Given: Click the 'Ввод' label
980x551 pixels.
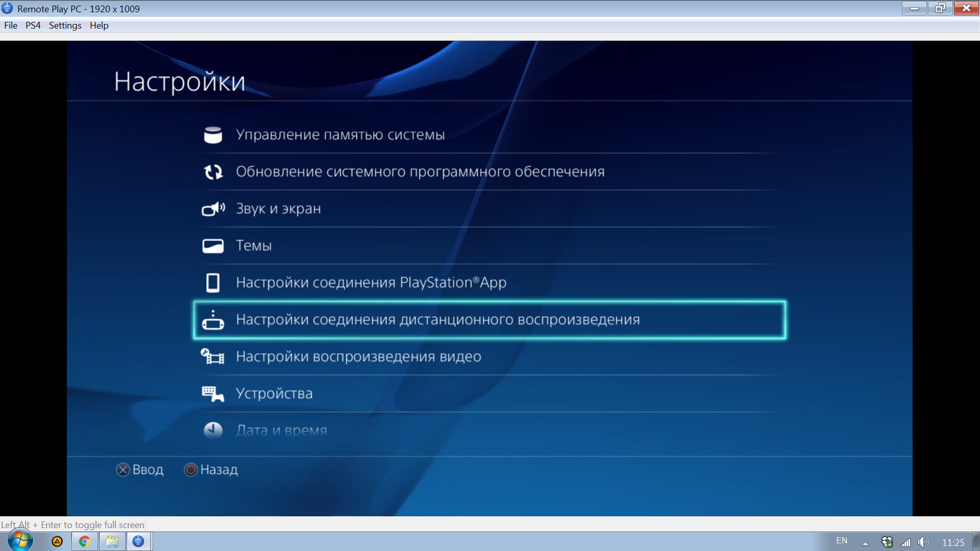Looking at the screenshot, I should pos(148,470).
